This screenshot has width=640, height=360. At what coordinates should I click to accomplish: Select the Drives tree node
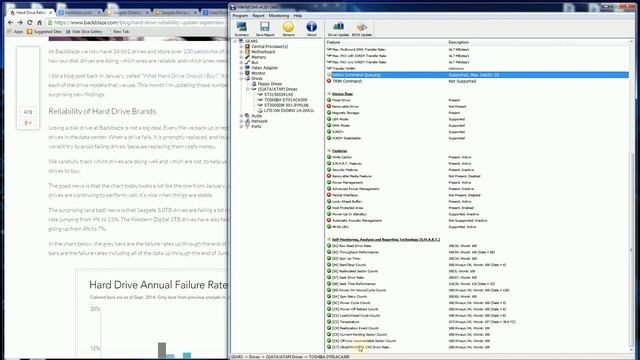[x=257, y=78]
